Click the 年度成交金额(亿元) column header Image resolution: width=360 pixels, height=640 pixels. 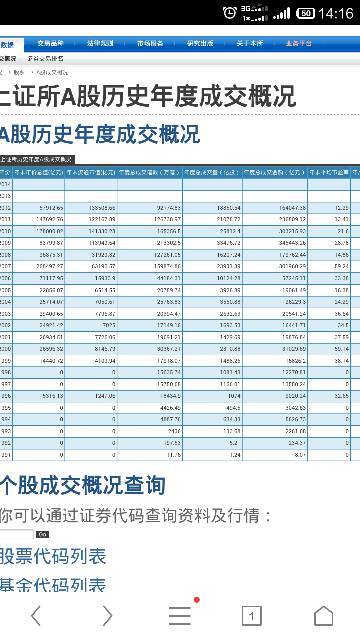(275, 173)
